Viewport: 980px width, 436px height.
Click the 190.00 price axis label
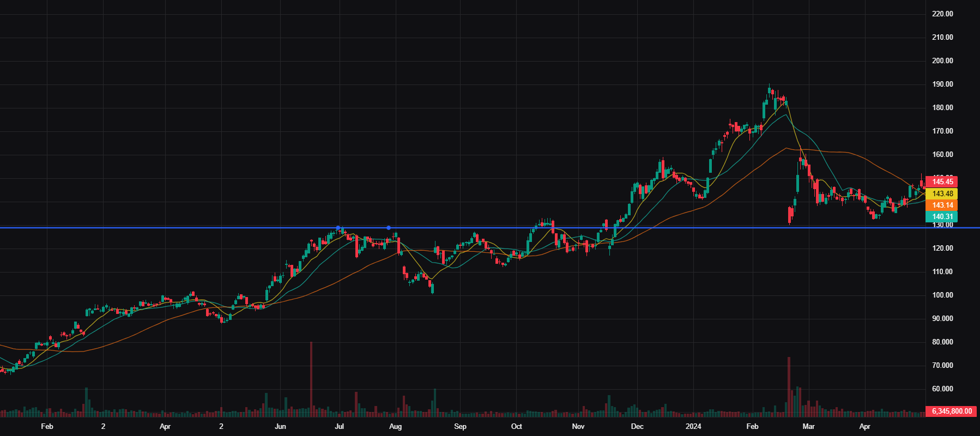click(x=942, y=84)
